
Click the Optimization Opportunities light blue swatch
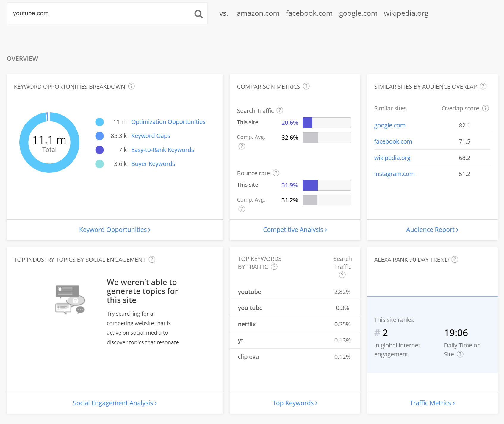[x=99, y=122]
